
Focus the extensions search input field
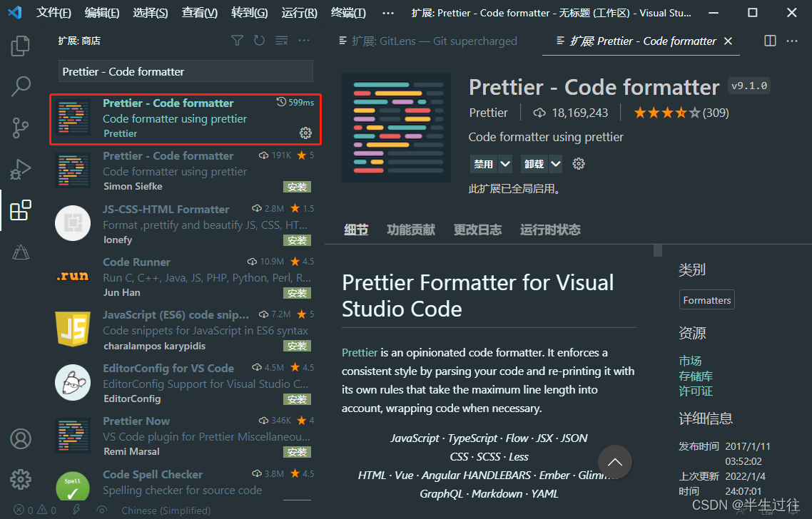(186, 71)
